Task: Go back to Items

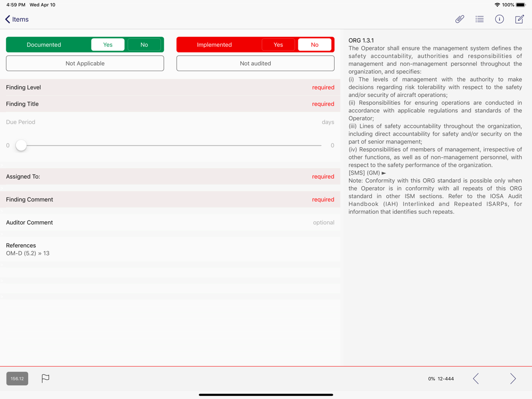Action: click(x=17, y=19)
